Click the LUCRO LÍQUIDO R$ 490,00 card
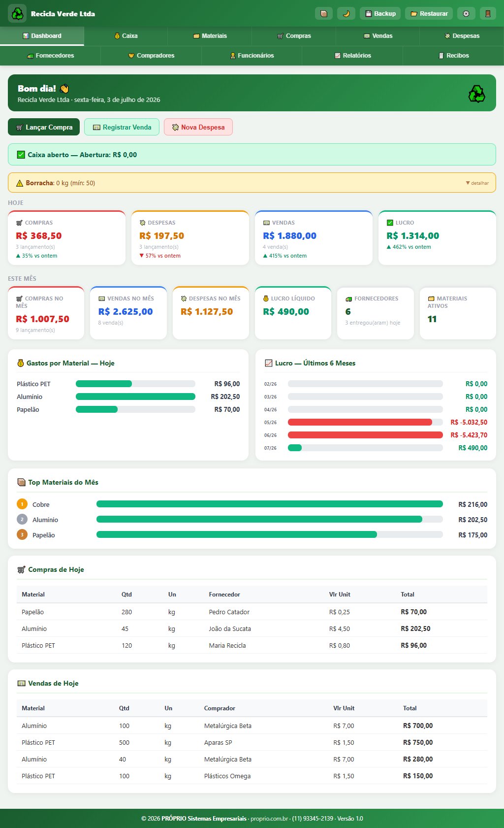 293,313
